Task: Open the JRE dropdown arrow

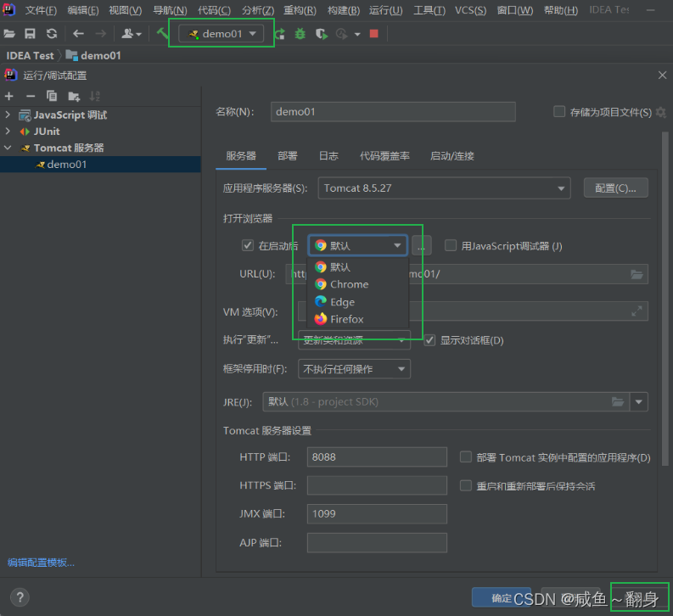Action: [639, 402]
